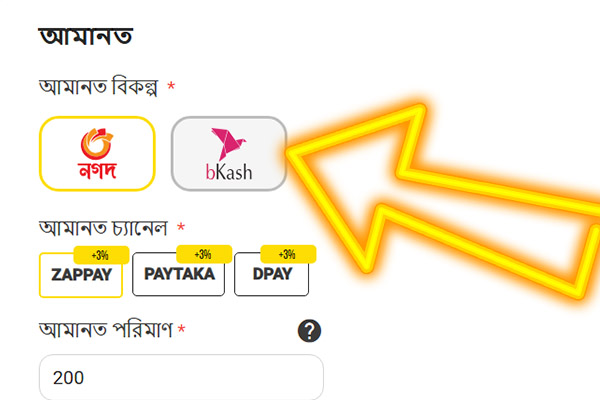Select the PAYTAKA deposit channel
Image resolution: width=600 pixels, height=400 pixels.
(178, 274)
